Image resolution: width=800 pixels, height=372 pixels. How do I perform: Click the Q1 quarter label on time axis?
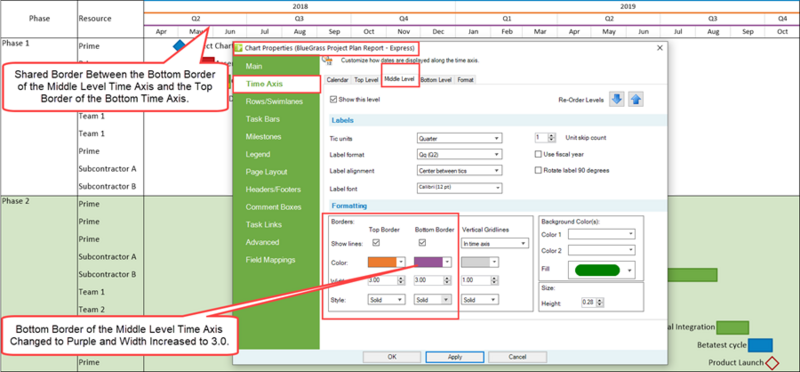[507, 18]
